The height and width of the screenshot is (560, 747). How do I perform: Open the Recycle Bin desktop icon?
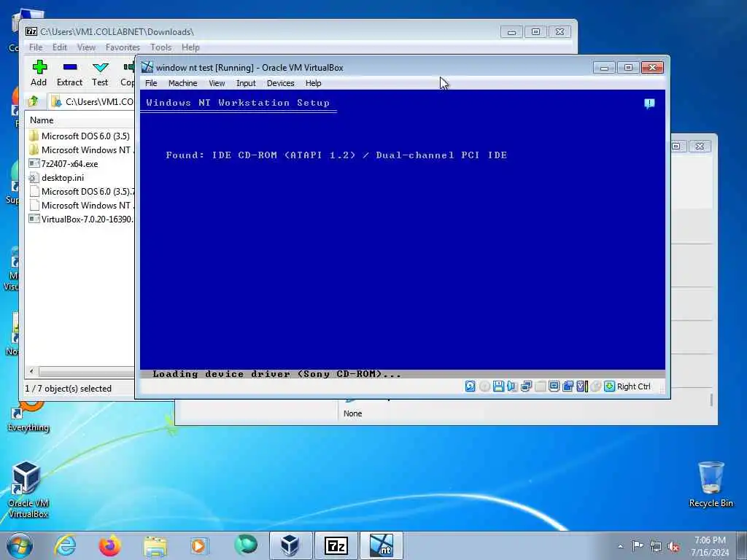711,485
